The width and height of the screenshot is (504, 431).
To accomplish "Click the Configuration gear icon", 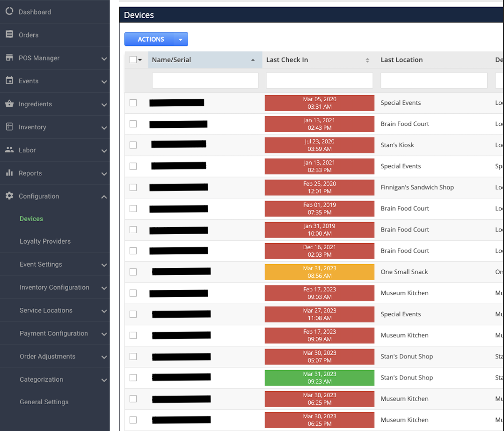I will click(x=9, y=196).
